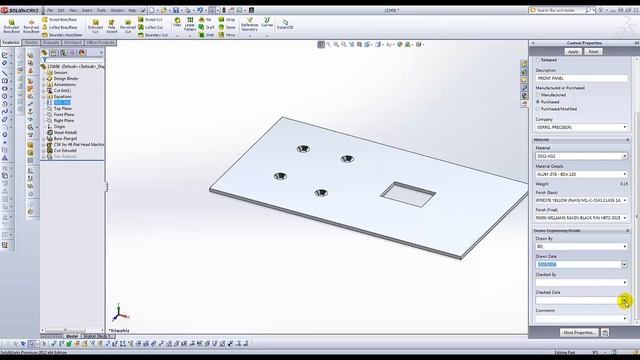Choose Lofted Boss/Base command
The height and width of the screenshot is (360, 640).
(59, 27)
